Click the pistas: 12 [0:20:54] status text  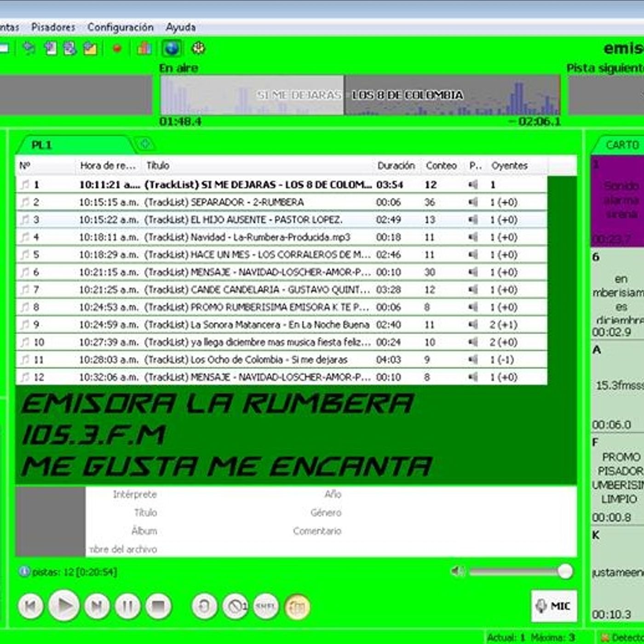[75, 572]
